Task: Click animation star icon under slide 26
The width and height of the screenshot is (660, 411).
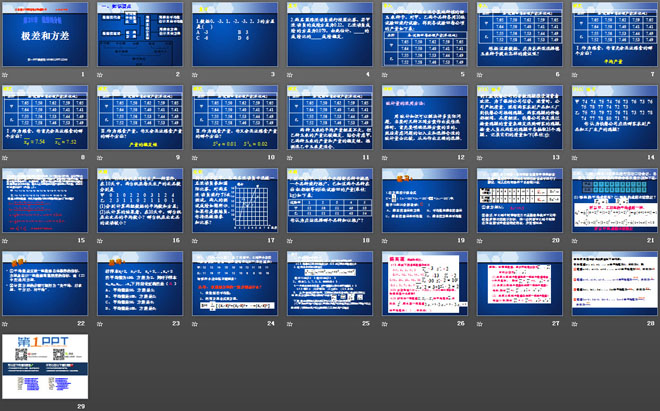Action: click(x=382, y=323)
